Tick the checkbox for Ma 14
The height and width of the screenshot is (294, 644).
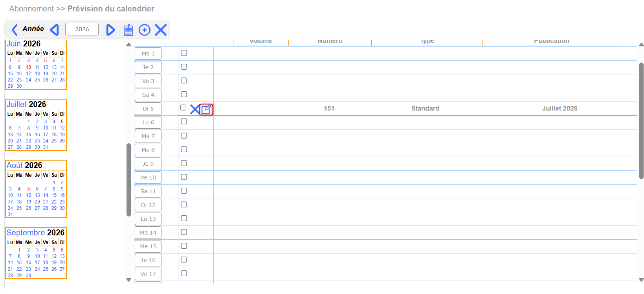coord(184,232)
